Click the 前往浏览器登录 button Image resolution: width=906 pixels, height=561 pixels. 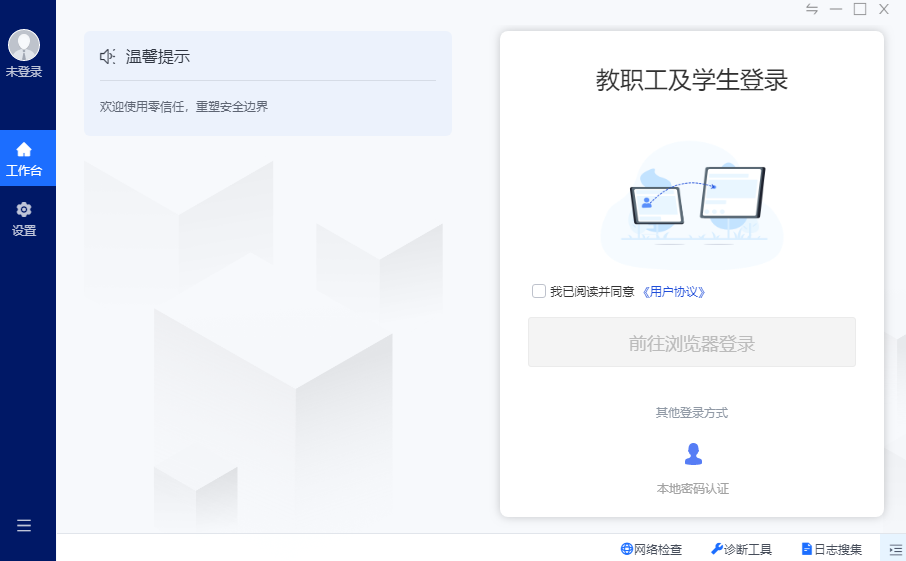tap(692, 342)
